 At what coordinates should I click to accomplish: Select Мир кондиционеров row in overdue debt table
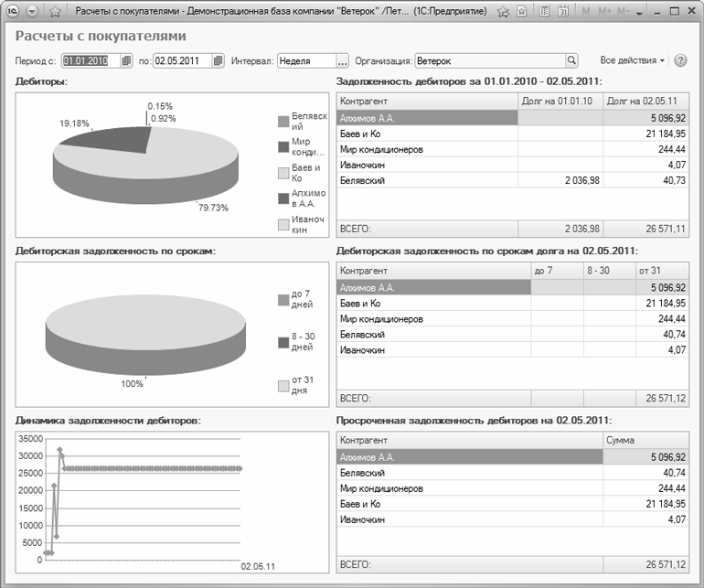(513, 488)
